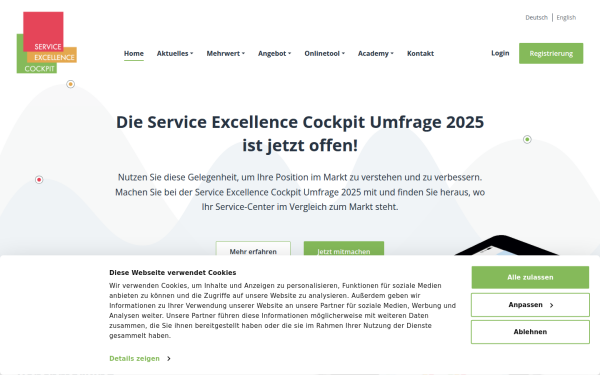This screenshot has height=375, width=600.
Task: Switch language to English
Action: tap(566, 18)
